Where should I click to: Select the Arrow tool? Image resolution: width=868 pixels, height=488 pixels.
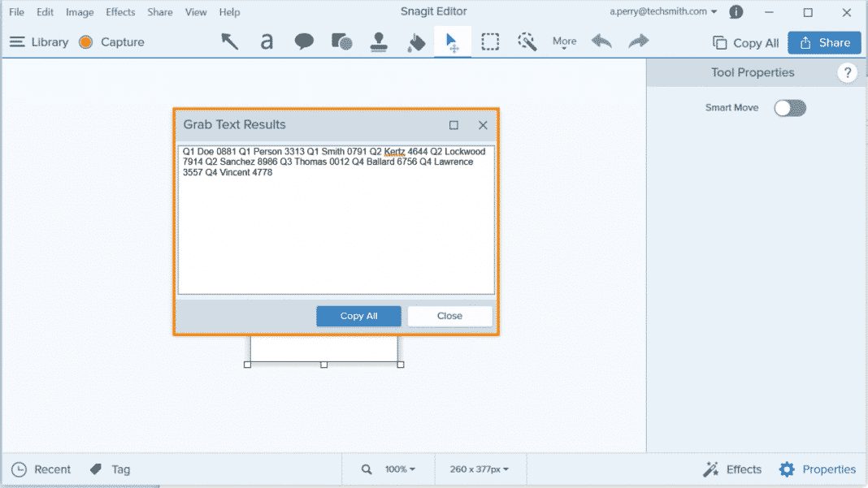tap(229, 41)
